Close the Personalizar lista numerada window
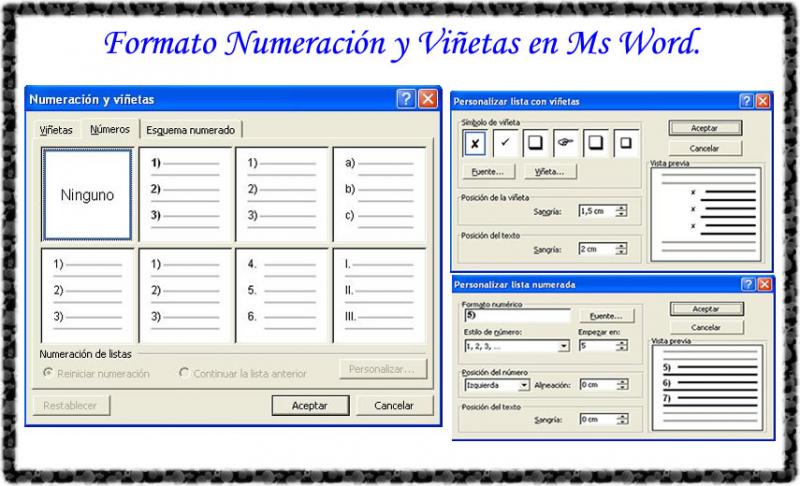800x486 pixels. [764, 284]
